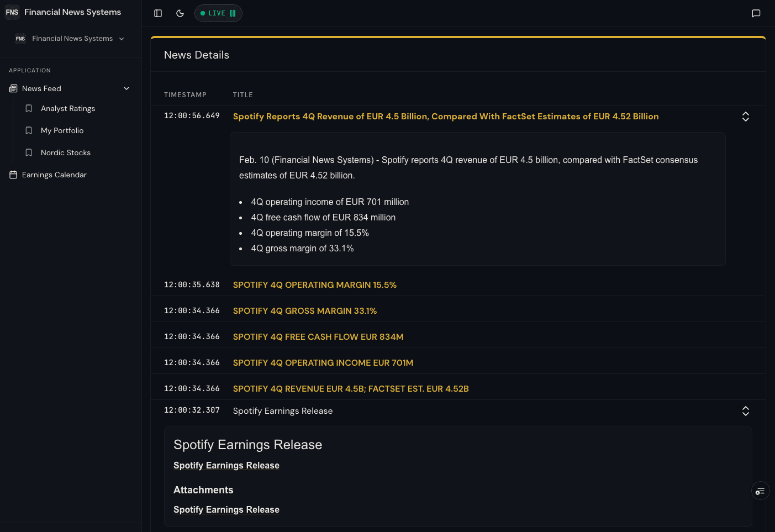
Task: Toggle the sidebar panel icon
Action: pos(158,13)
